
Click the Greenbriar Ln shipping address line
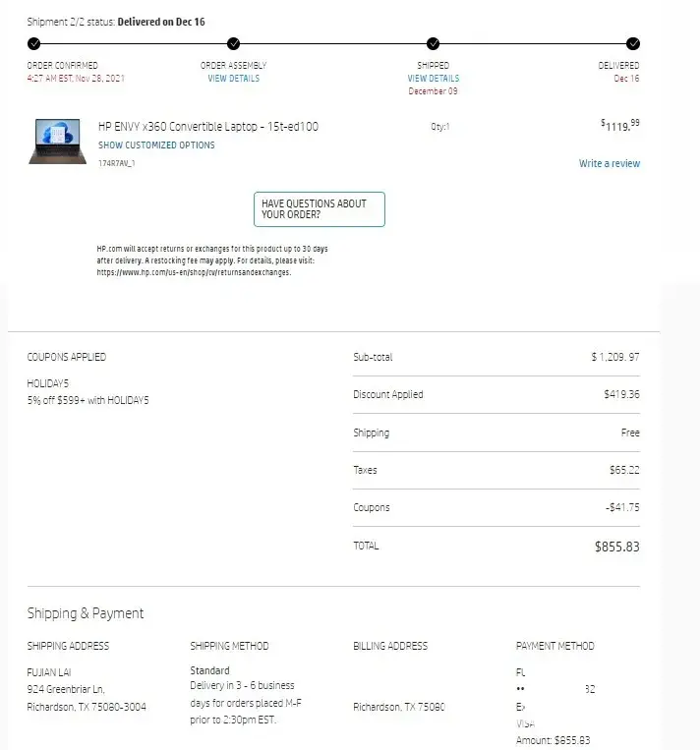pos(66,689)
